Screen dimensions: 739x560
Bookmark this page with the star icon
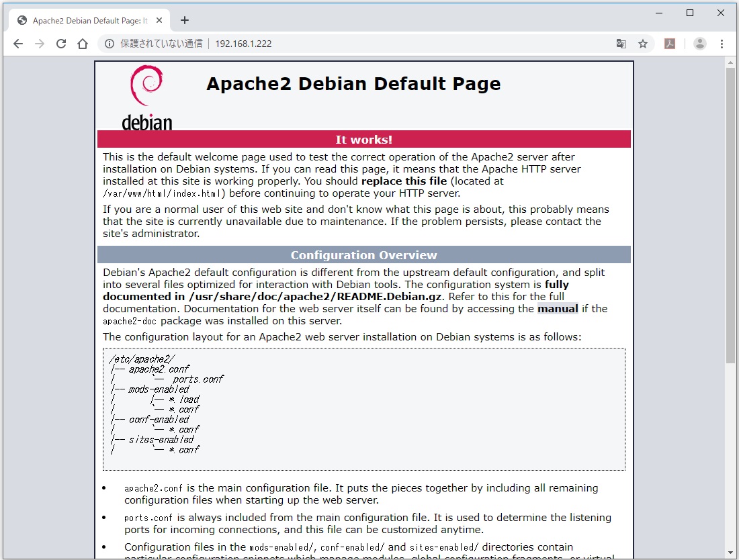(643, 44)
